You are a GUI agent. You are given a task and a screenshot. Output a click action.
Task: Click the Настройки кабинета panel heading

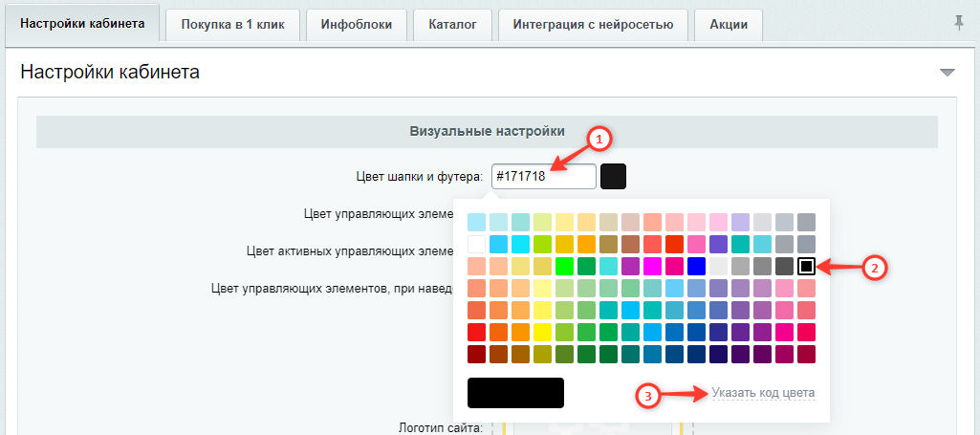point(110,72)
